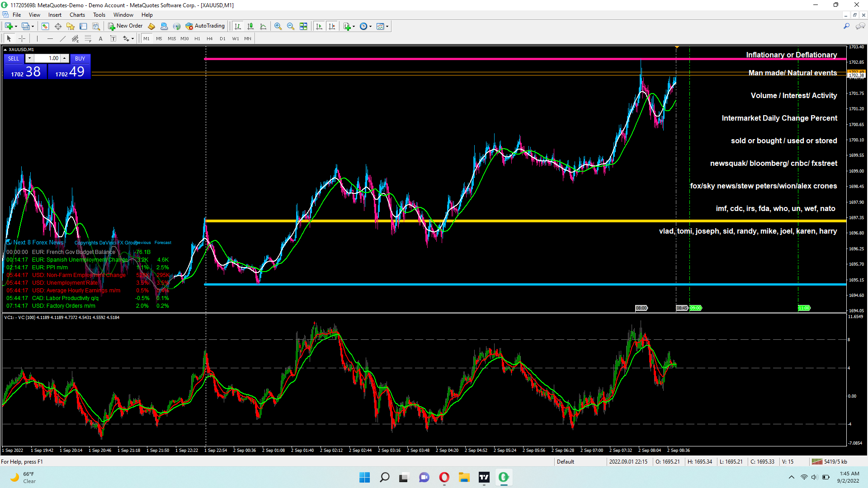Select the Fibonacci retracement tool
The width and height of the screenshot is (868, 488).
[x=88, y=39]
